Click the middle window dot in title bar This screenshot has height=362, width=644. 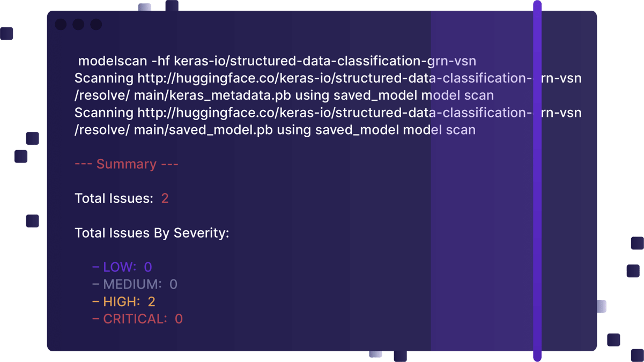[x=78, y=25]
